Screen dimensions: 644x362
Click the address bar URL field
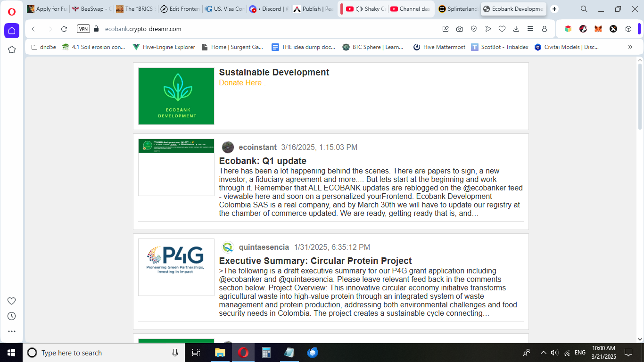[269, 29]
